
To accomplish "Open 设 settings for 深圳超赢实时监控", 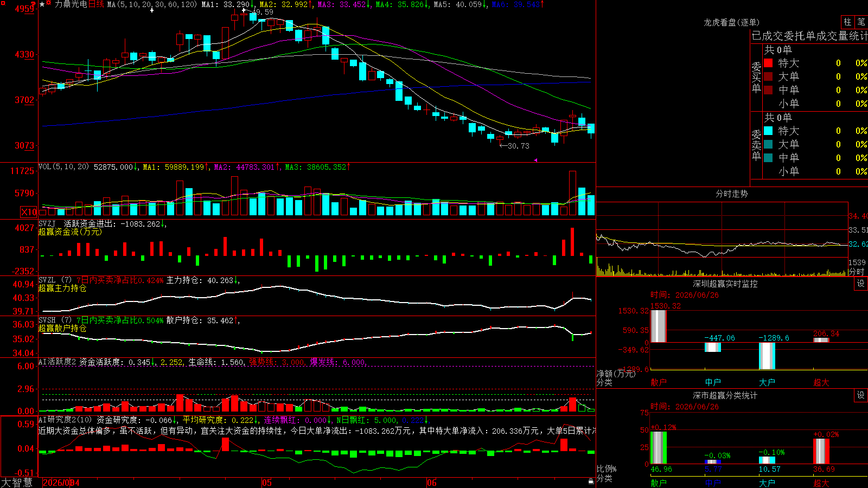I will [861, 284].
